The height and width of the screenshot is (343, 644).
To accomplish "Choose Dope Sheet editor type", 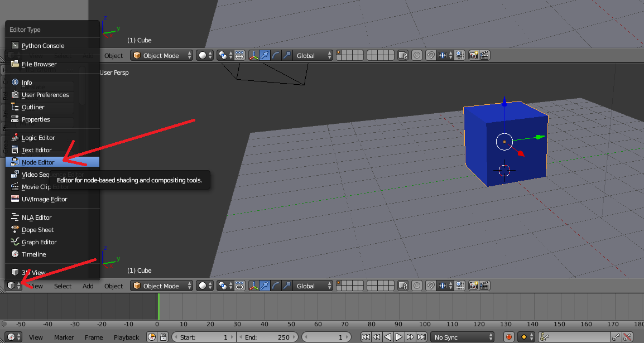I will pyautogui.click(x=52, y=230).
